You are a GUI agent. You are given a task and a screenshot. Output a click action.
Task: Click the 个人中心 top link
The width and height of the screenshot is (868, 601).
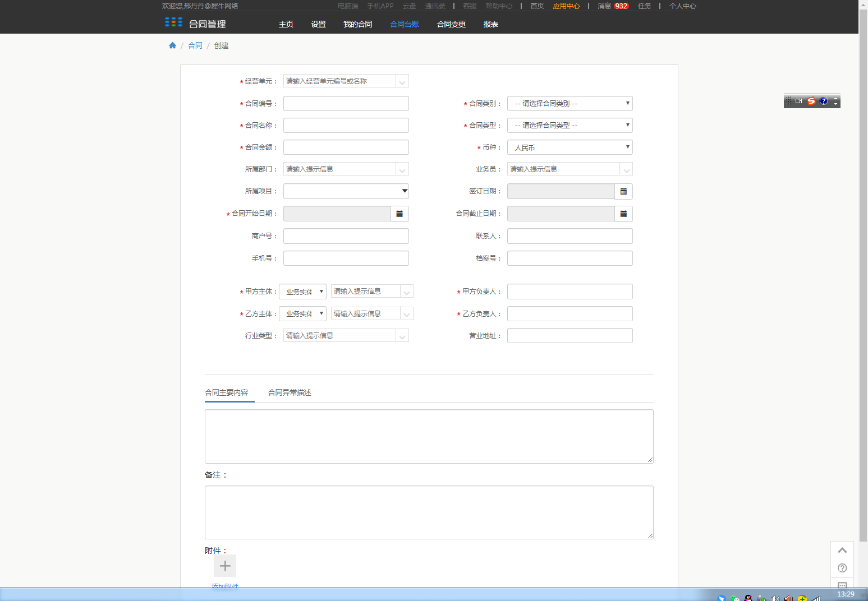tap(683, 6)
